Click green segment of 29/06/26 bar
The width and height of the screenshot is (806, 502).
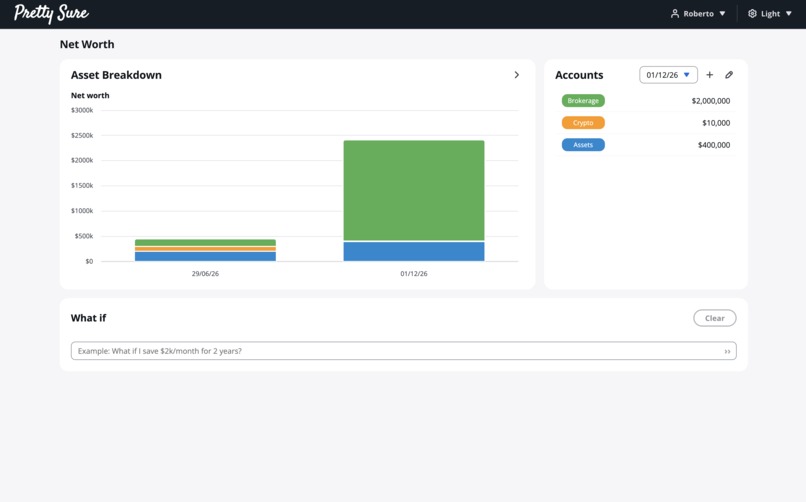pyautogui.click(x=205, y=243)
